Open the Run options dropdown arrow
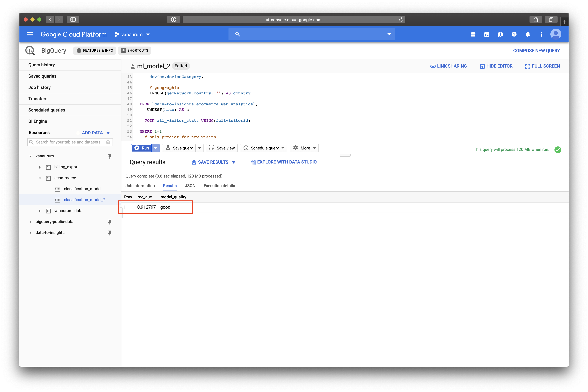 point(155,148)
